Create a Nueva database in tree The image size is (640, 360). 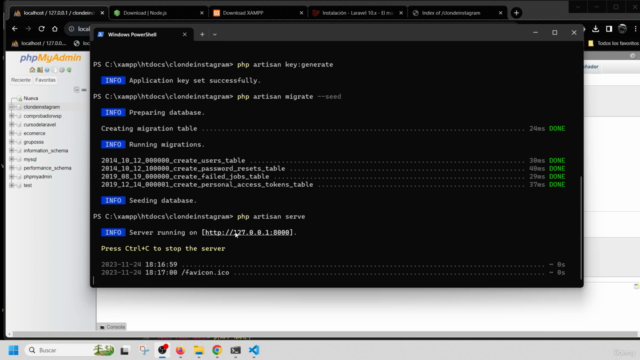coord(31,98)
